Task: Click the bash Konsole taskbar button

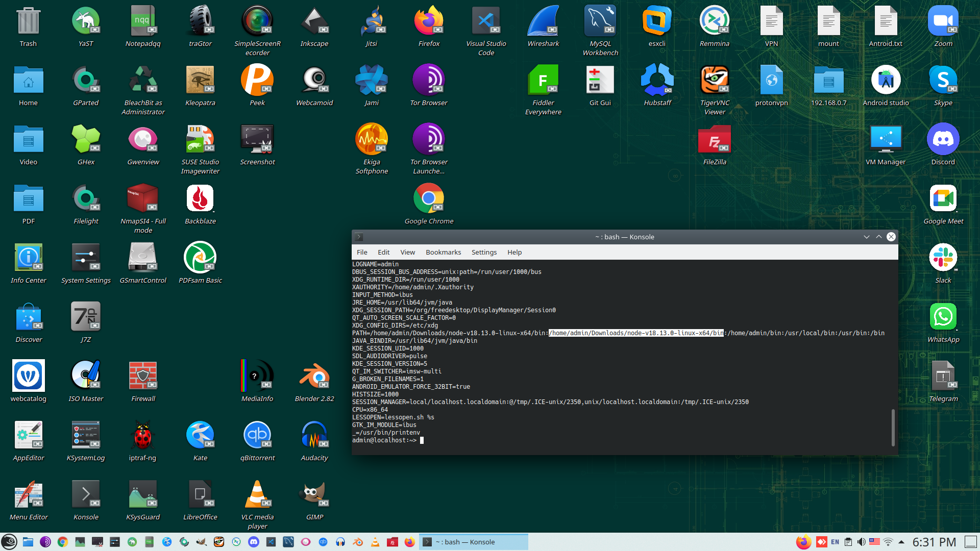Action: [x=474, y=542]
